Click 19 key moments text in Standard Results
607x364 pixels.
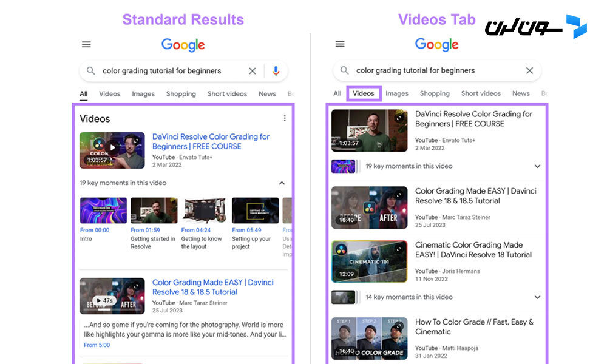coord(123,183)
